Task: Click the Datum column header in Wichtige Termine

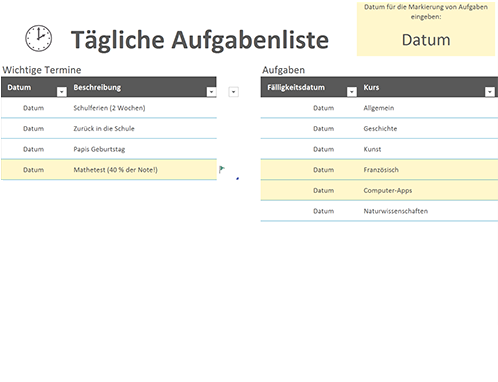Action: [19, 87]
